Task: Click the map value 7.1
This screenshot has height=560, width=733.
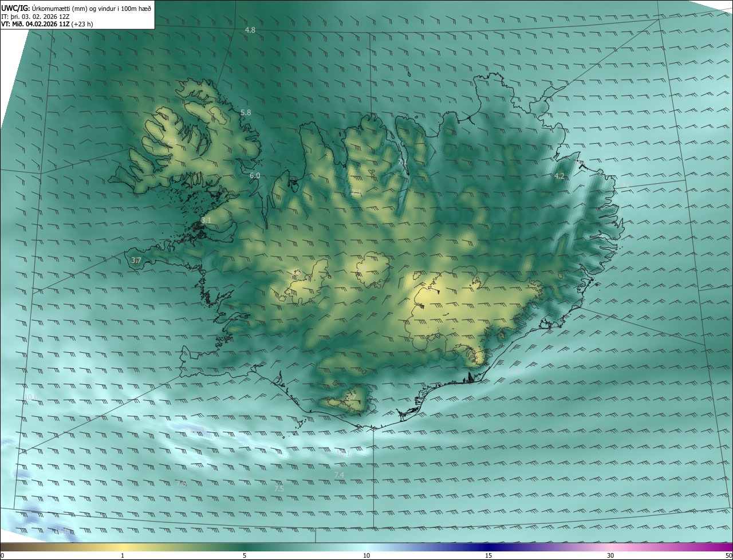Action: click(403, 163)
